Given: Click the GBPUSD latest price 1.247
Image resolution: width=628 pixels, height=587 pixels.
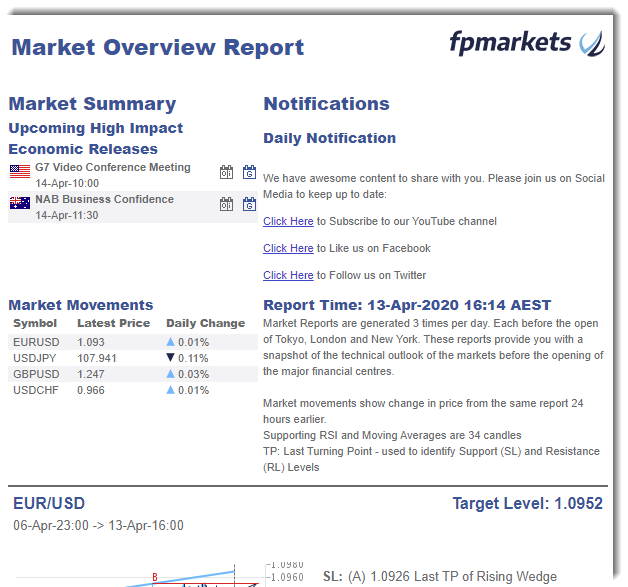Looking at the screenshot, I should (x=91, y=374).
